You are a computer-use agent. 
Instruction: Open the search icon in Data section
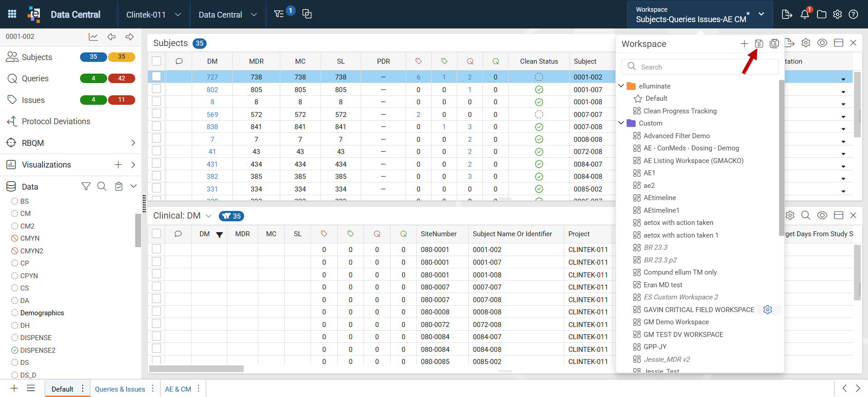(102, 187)
